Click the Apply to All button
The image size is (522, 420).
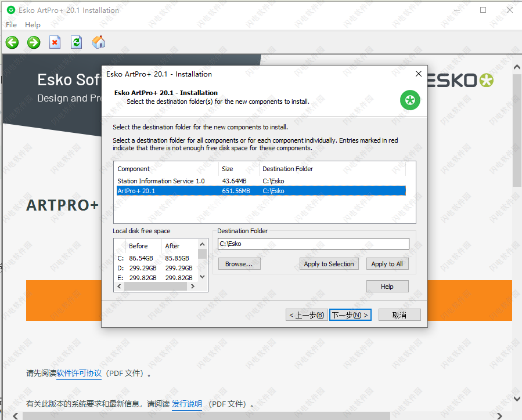click(x=387, y=263)
